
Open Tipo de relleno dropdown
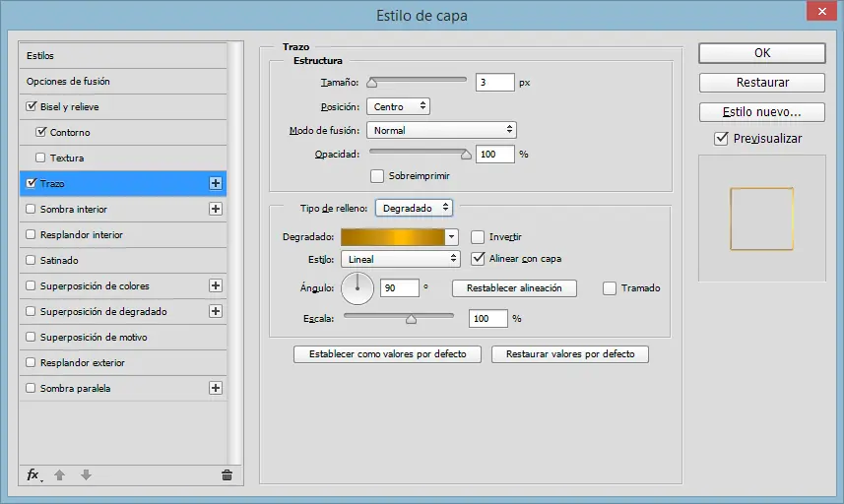[414, 208]
